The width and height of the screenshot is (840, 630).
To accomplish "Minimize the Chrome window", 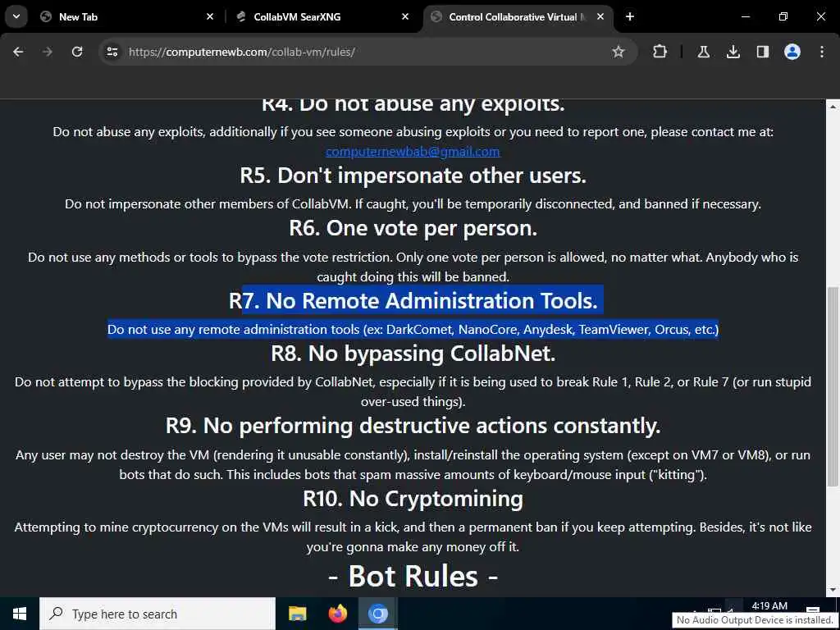I will pyautogui.click(x=745, y=16).
